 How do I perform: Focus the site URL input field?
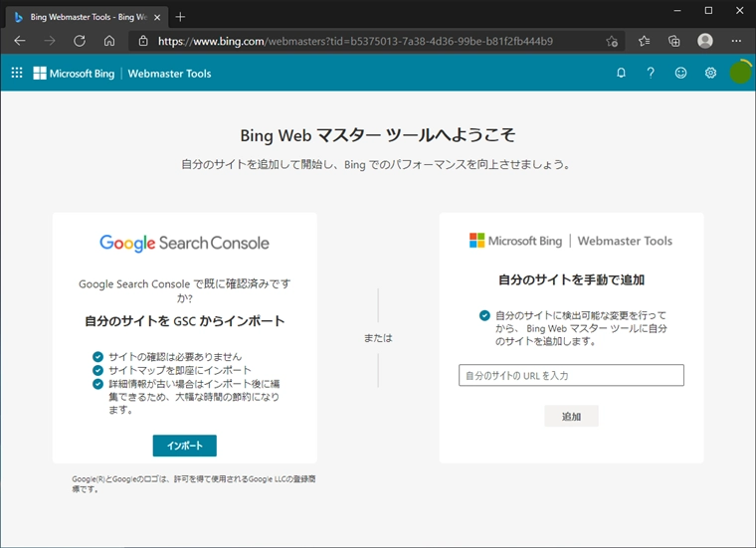pos(571,375)
